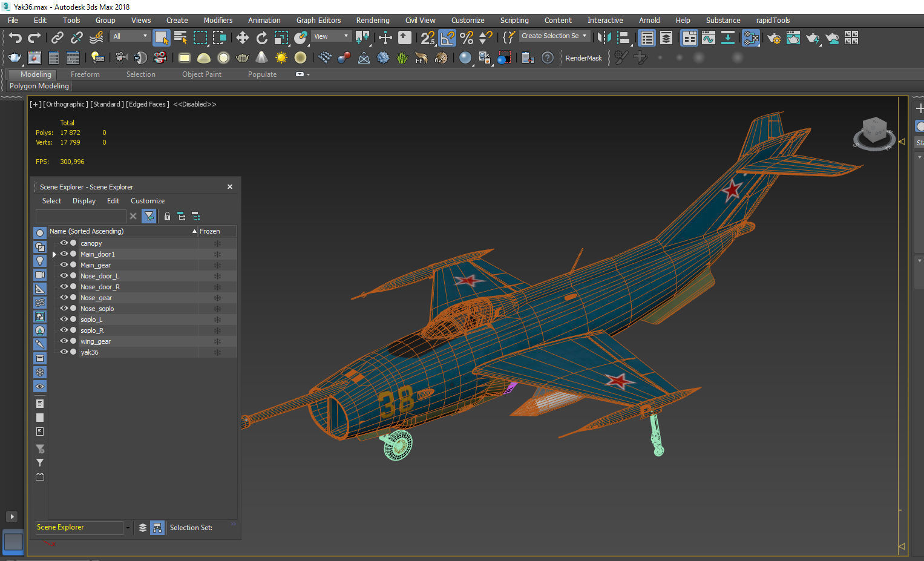Image resolution: width=924 pixels, height=561 pixels.
Task: Click the help question mark icon
Action: tap(548, 57)
